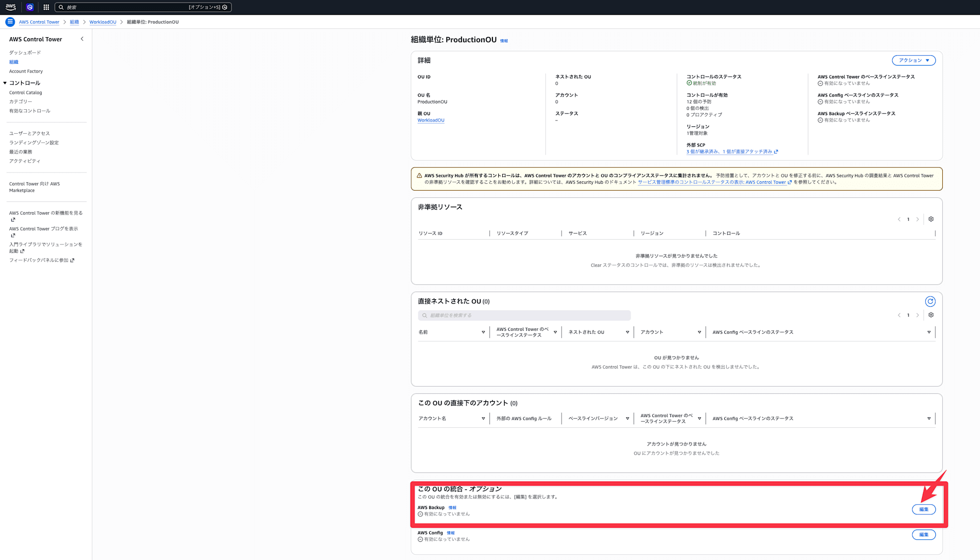
Task: Click 編集 button for AWS Config integration
Action: [x=924, y=535]
